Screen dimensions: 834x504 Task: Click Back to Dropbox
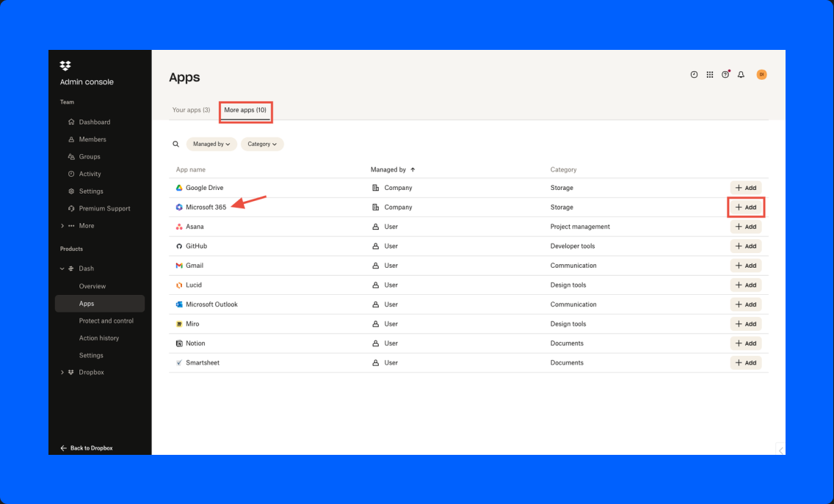pyautogui.click(x=86, y=448)
